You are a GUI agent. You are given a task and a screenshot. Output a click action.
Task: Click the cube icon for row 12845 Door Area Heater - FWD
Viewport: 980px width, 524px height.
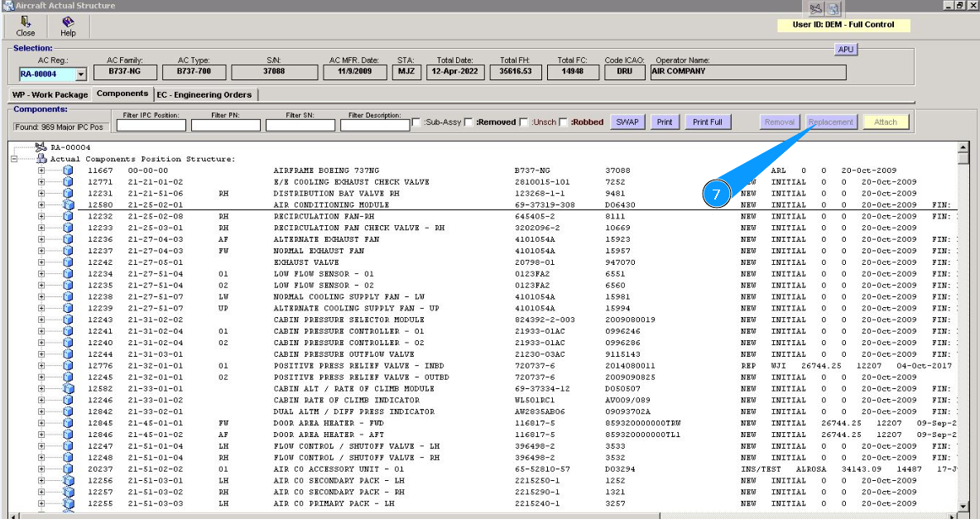click(68, 423)
